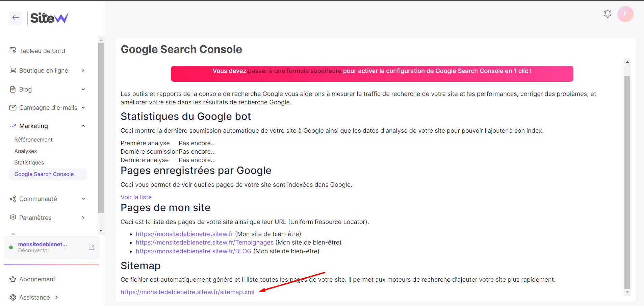Click the Blog document icon
The width and height of the screenshot is (644, 306).
13,89
